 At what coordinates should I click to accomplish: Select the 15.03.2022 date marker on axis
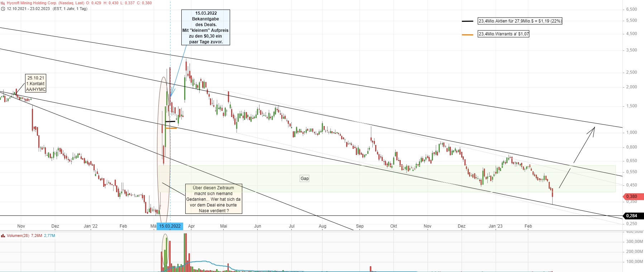[x=170, y=226]
